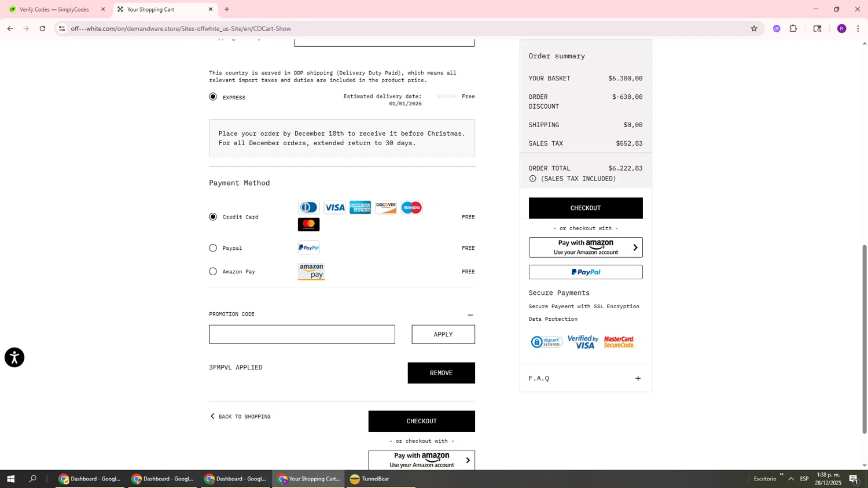
Task: Click the MasterCard SecureCode badge
Action: (x=619, y=342)
